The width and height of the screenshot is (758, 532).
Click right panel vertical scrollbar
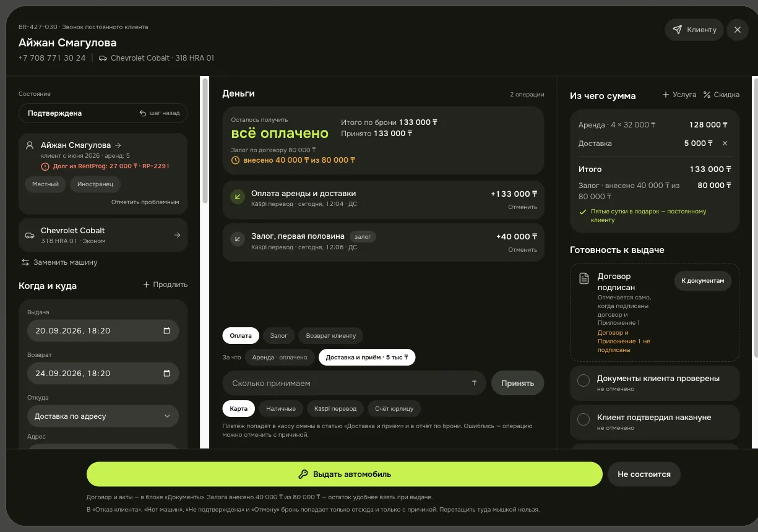(755, 217)
